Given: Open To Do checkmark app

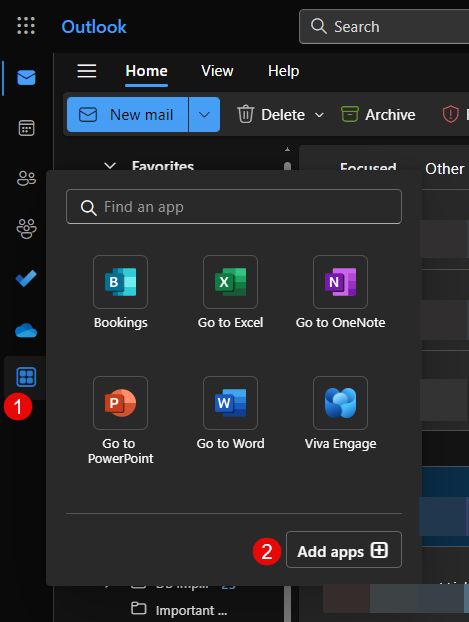Looking at the screenshot, I should click(x=26, y=278).
